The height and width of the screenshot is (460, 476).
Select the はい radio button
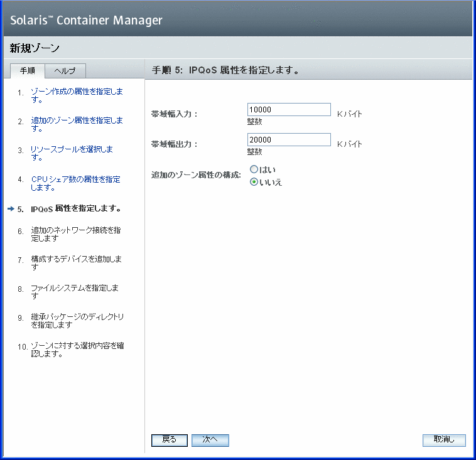(254, 169)
